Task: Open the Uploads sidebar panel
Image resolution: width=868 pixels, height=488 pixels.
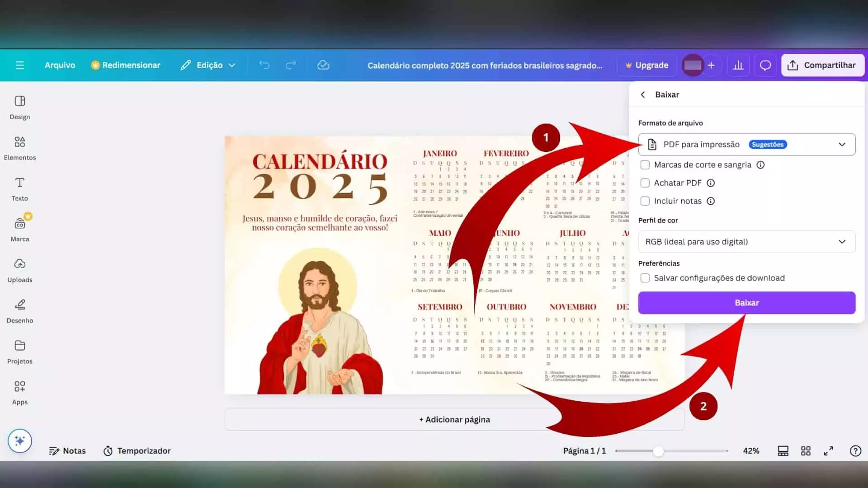Action: (x=20, y=270)
